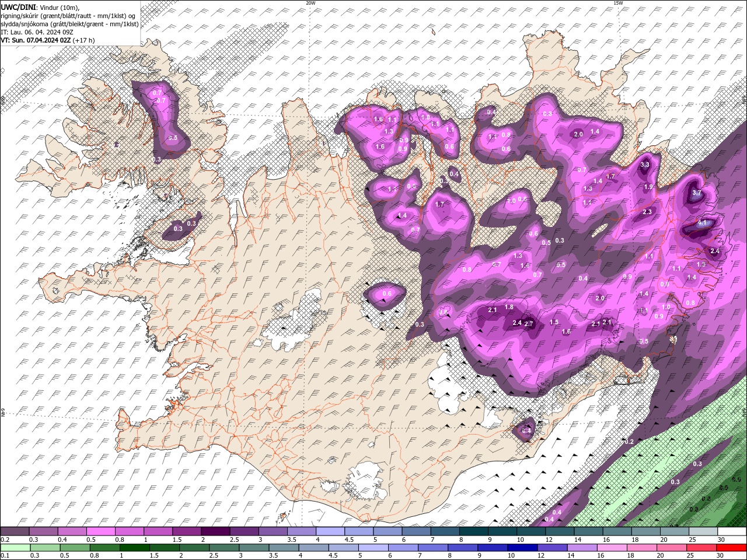The image size is (747, 560).
Task: Click the pale green 0.1 swatch, bottom legend
Action: [15, 548]
